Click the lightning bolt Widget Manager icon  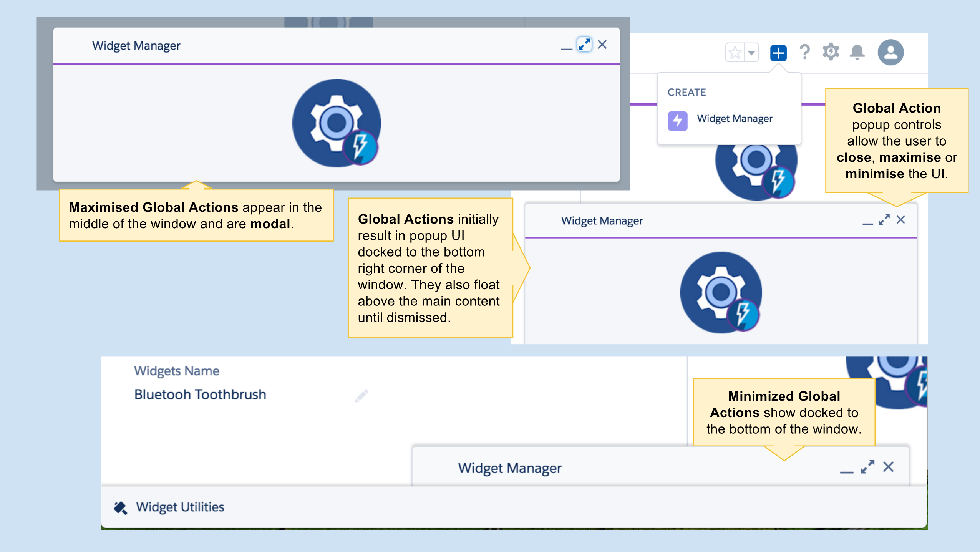(677, 121)
